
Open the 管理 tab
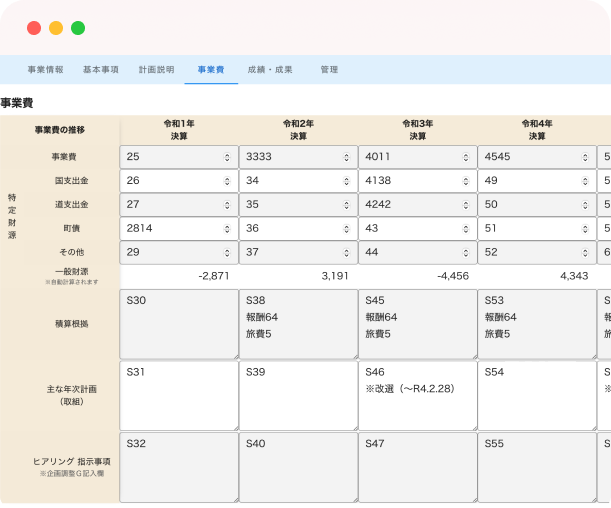tap(329, 70)
